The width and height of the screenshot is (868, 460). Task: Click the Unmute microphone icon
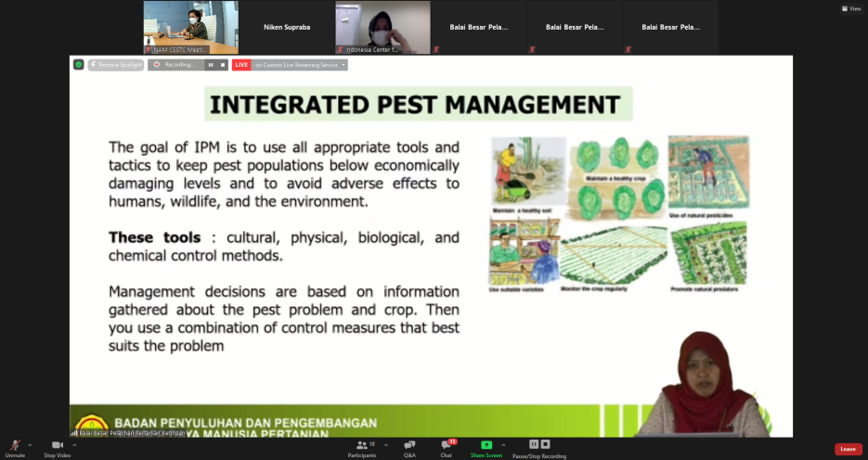tap(15, 446)
